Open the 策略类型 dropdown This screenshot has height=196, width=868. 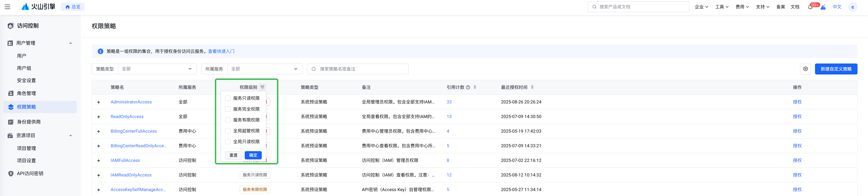pos(157,69)
